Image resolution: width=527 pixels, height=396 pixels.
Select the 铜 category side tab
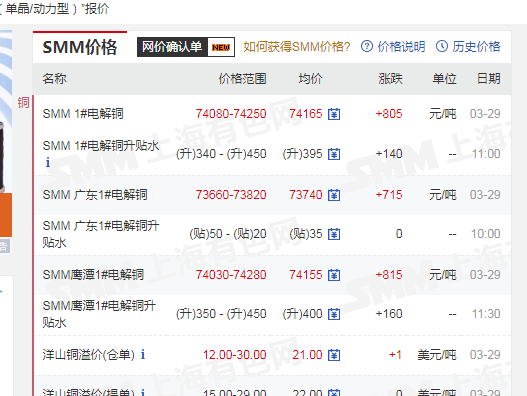pos(24,103)
